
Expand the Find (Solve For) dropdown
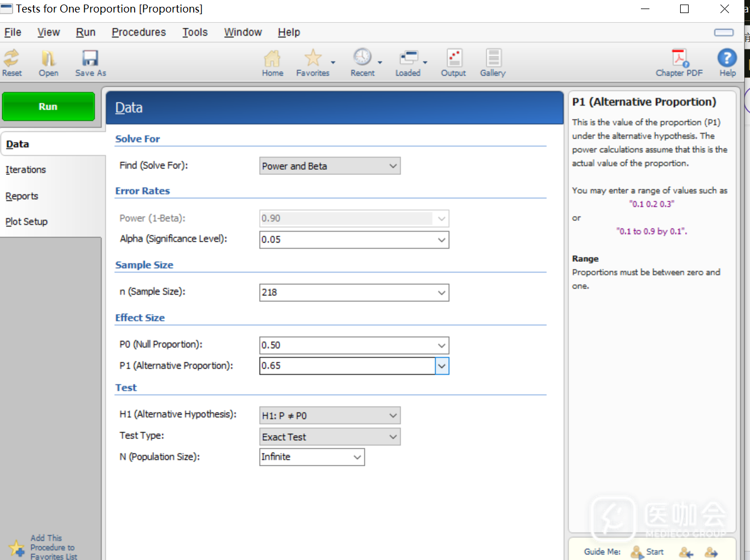point(393,166)
